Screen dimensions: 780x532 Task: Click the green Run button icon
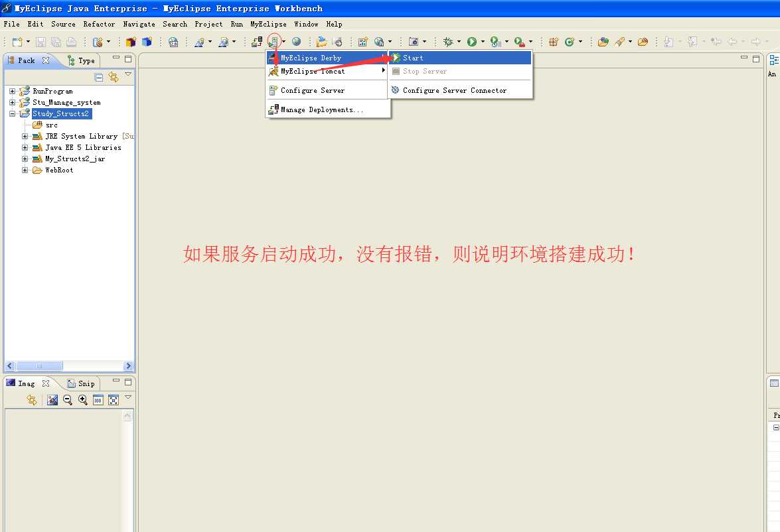(x=472, y=42)
